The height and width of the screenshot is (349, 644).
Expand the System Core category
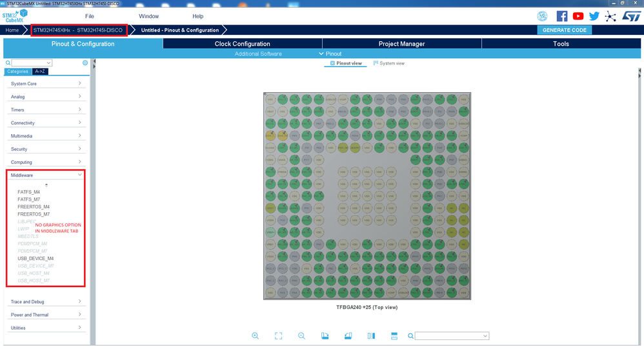(46, 83)
